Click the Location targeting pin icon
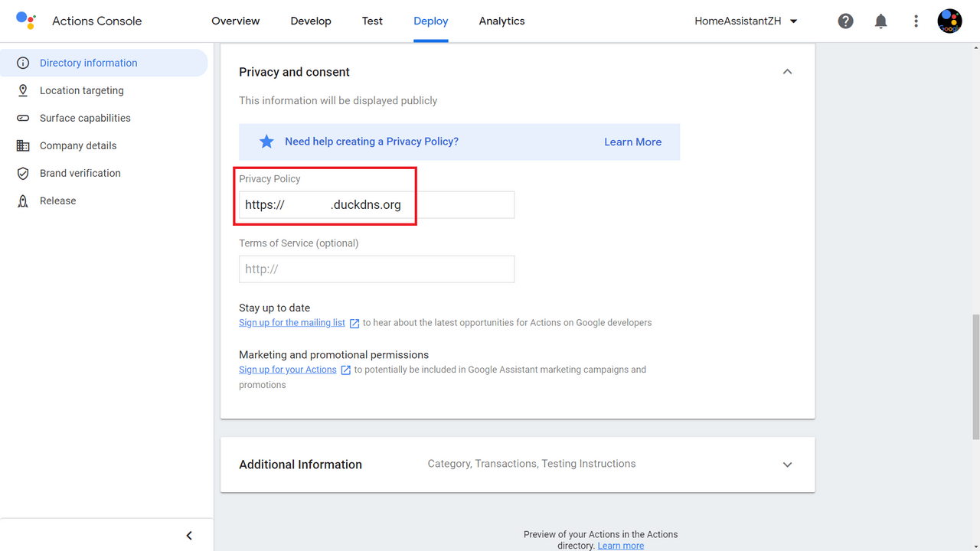The height and width of the screenshot is (551, 980). point(23,90)
